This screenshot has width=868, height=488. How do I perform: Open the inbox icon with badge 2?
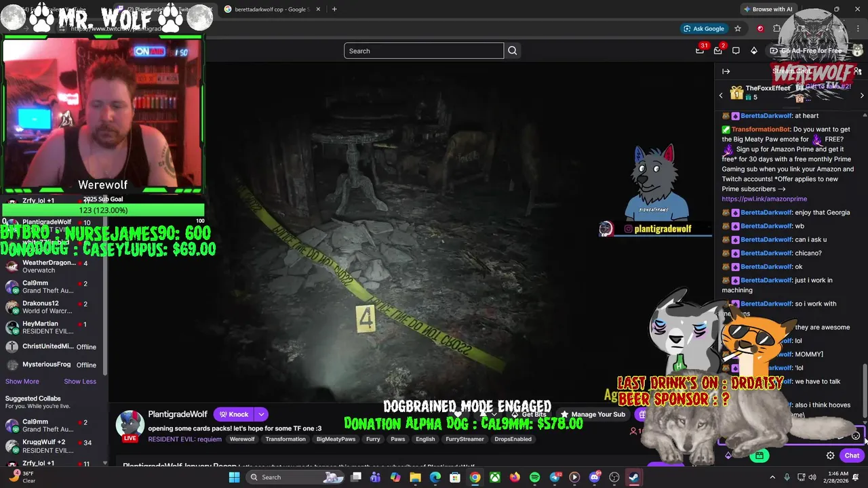pyautogui.click(x=718, y=50)
